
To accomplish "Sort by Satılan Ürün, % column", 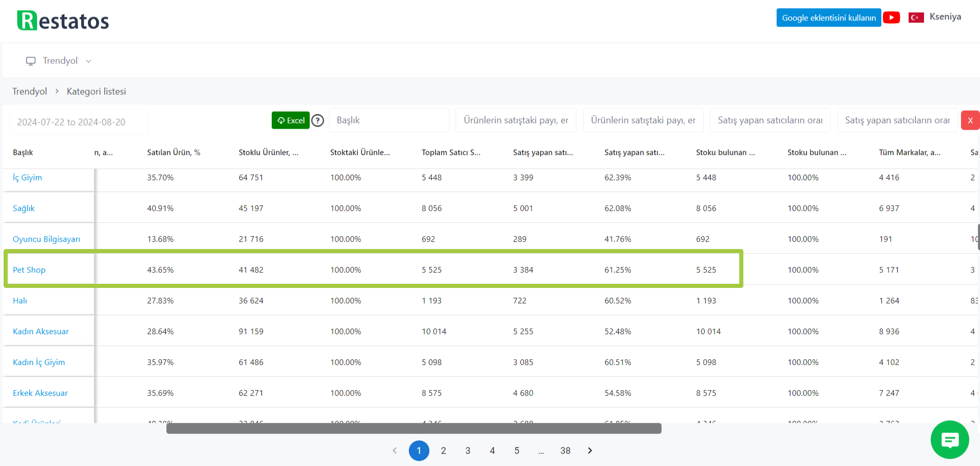I will [174, 152].
